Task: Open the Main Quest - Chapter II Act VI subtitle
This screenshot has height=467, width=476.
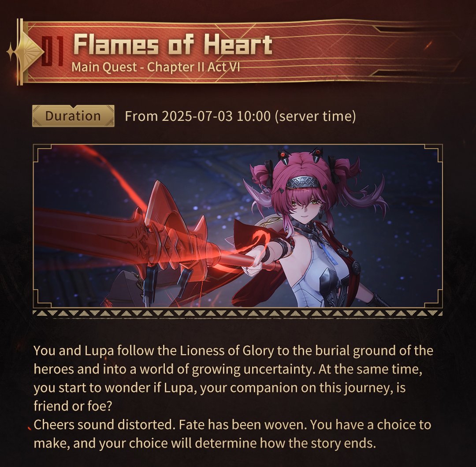Action: point(156,67)
